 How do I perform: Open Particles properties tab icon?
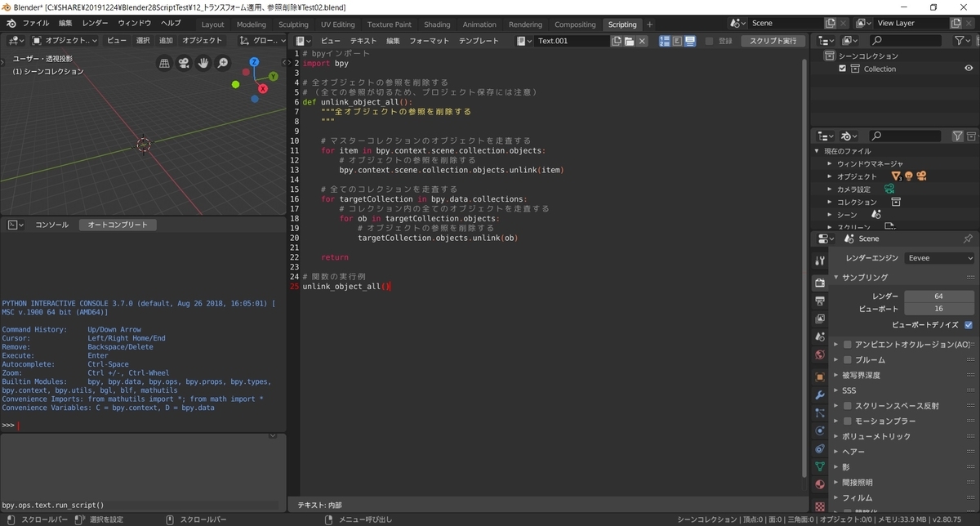point(820,413)
